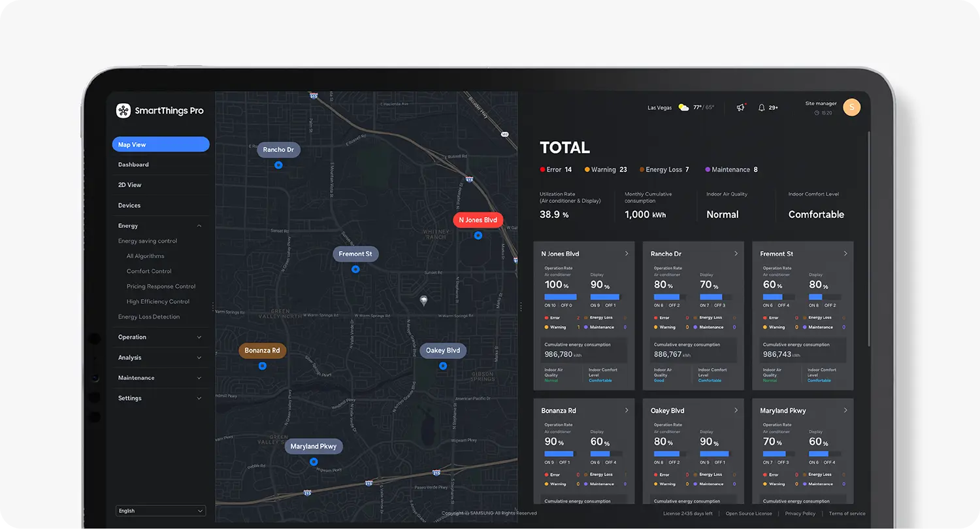Click the Privacy Policy link
The image size is (980, 529).
[800, 513]
